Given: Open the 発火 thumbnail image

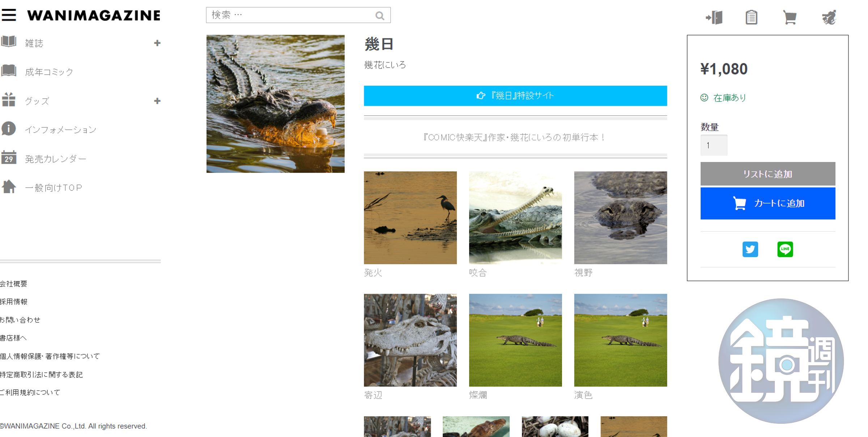Looking at the screenshot, I should click(x=410, y=218).
